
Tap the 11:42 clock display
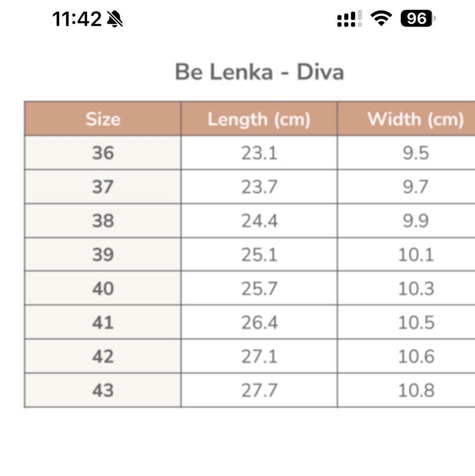[x=77, y=19]
